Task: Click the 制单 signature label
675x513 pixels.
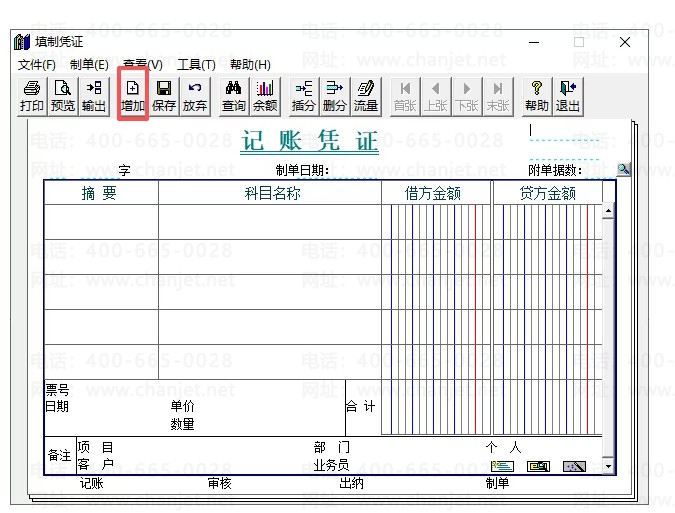Action: click(x=498, y=483)
